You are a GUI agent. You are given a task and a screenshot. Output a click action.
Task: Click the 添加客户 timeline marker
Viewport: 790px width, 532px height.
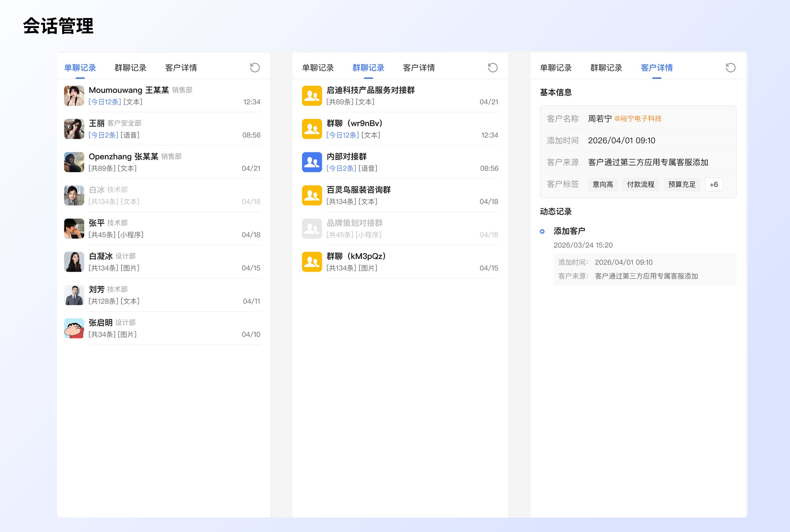click(x=542, y=231)
